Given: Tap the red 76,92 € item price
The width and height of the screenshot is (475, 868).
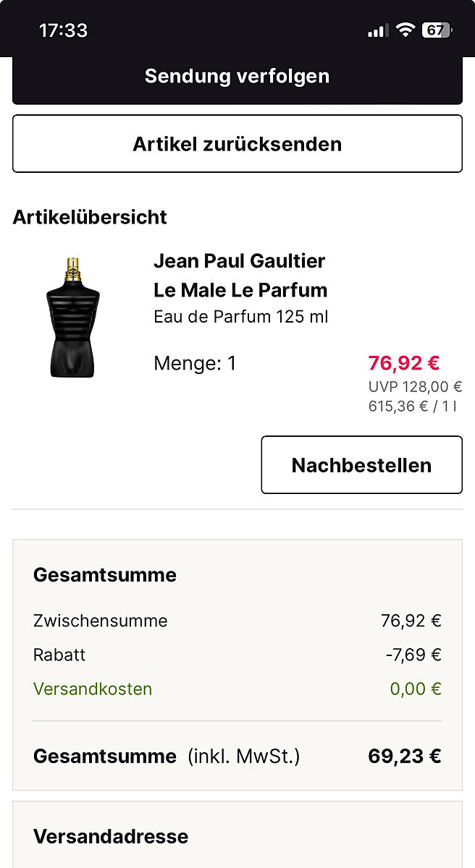Looking at the screenshot, I should [403, 362].
